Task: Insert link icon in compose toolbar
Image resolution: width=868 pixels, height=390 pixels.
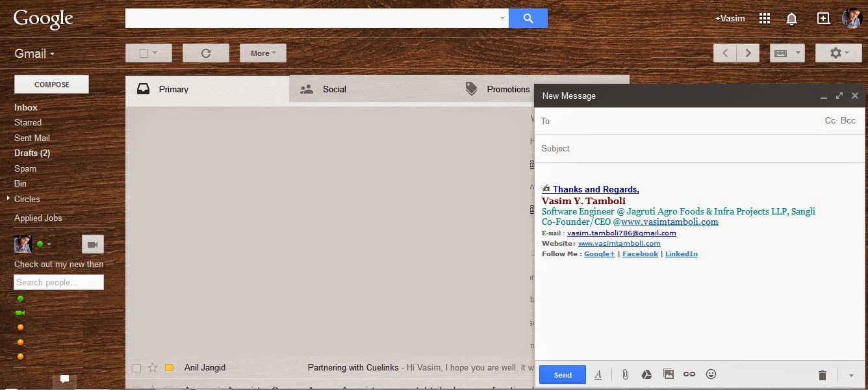Action: [x=689, y=374]
